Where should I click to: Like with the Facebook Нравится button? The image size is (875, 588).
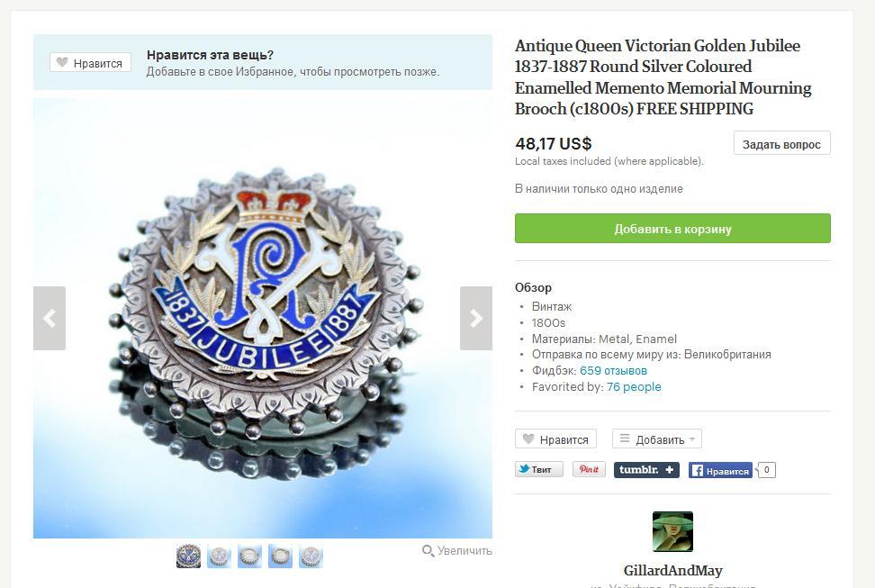click(x=720, y=470)
